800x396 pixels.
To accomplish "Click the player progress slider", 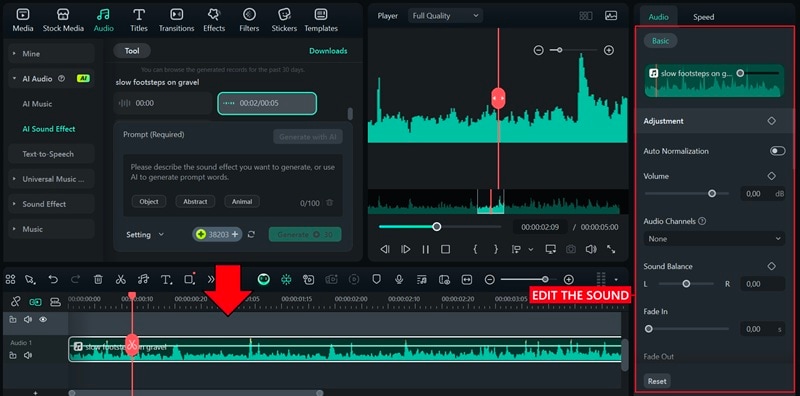I will [x=440, y=227].
